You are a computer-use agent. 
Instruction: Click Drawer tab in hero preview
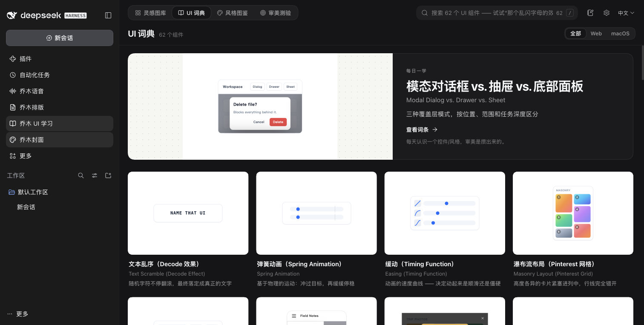click(274, 86)
